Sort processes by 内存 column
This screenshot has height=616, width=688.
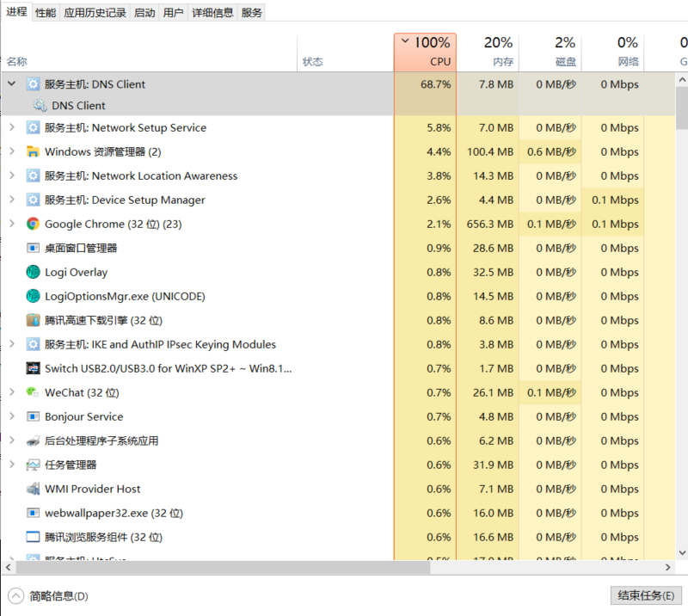[x=487, y=52]
